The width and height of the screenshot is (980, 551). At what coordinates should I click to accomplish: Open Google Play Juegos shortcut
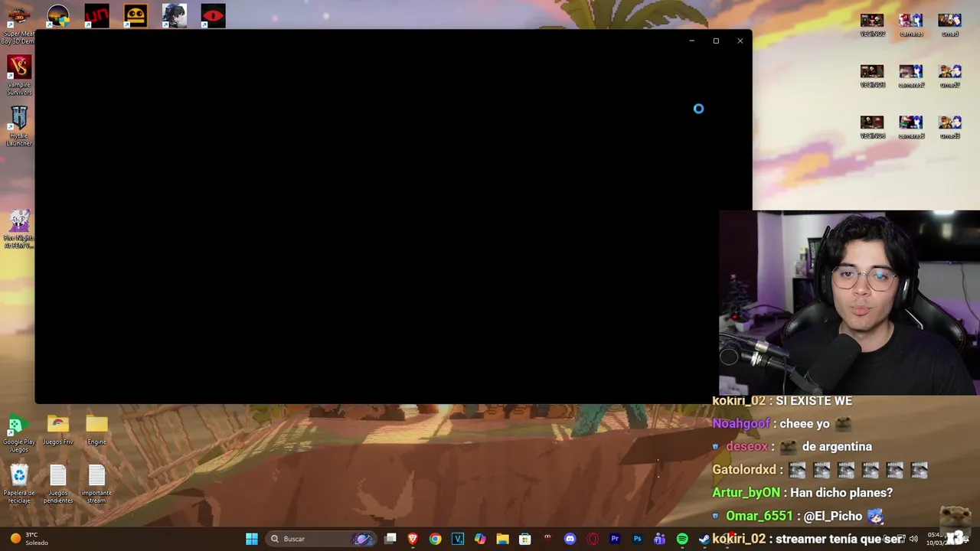[x=19, y=433]
